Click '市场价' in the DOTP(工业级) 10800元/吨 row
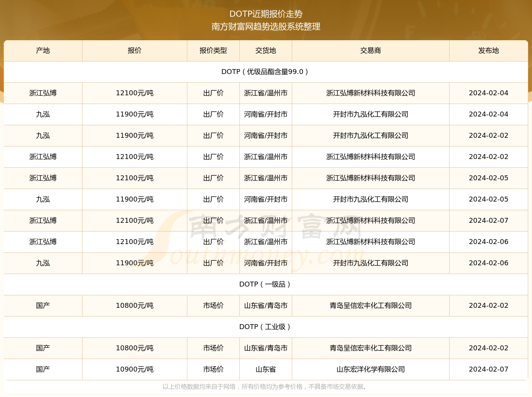The height and width of the screenshot is (397, 532). pyautogui.click(x=213, y=348)
